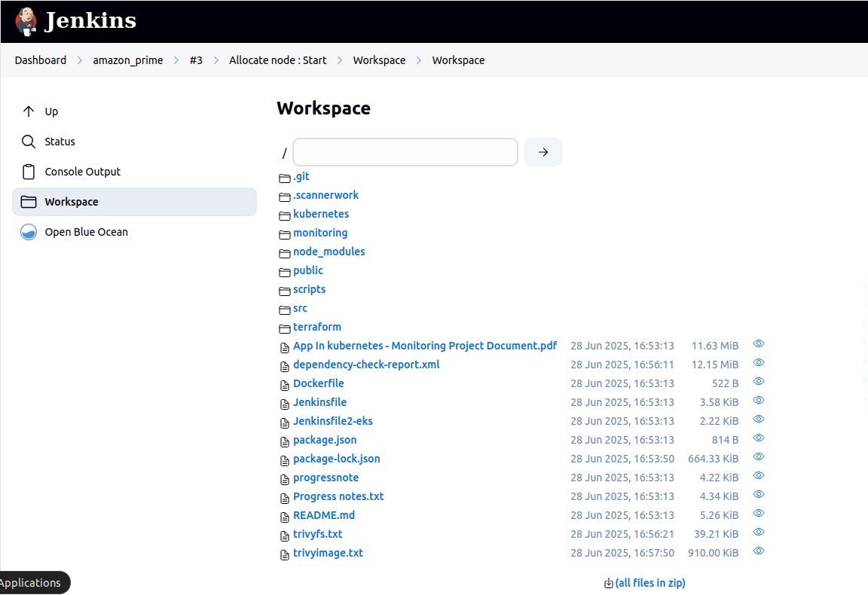Click the Jenkins title text in header
This screenshot has width=868, height=595.
pos(90,21)
